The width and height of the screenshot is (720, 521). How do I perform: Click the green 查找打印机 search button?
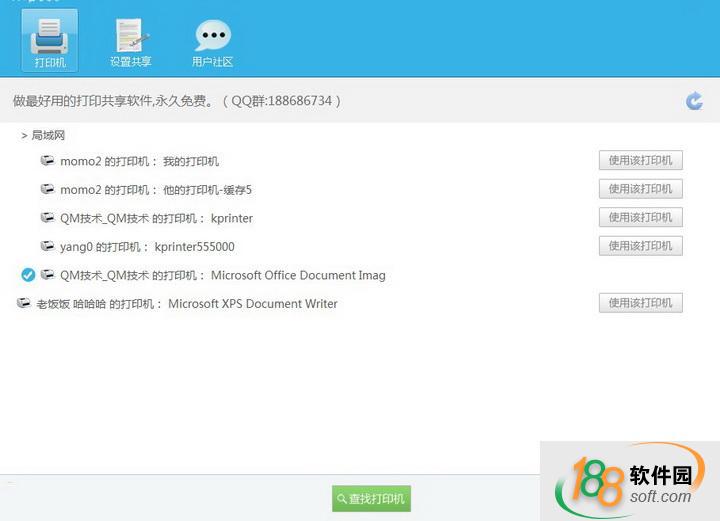[371, 498]
